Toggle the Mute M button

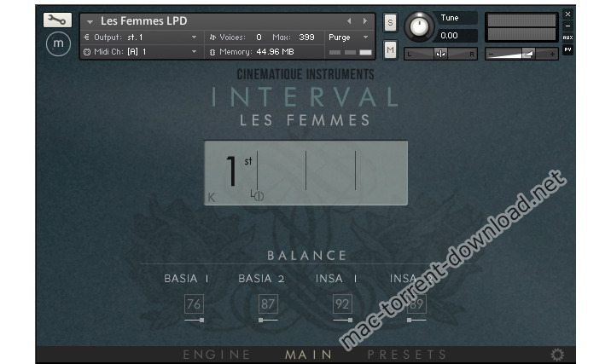pyautogui.click(x=390, y=49)
